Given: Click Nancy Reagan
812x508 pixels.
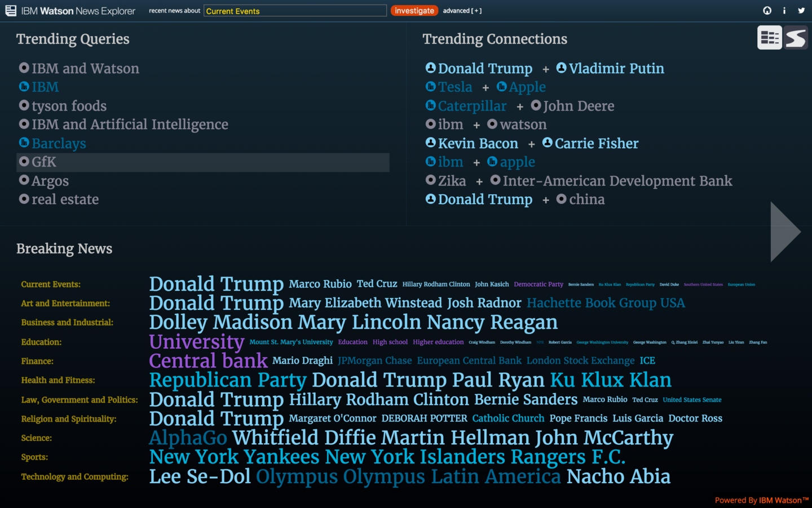Looking at the screenshot, I should point(492,322).
